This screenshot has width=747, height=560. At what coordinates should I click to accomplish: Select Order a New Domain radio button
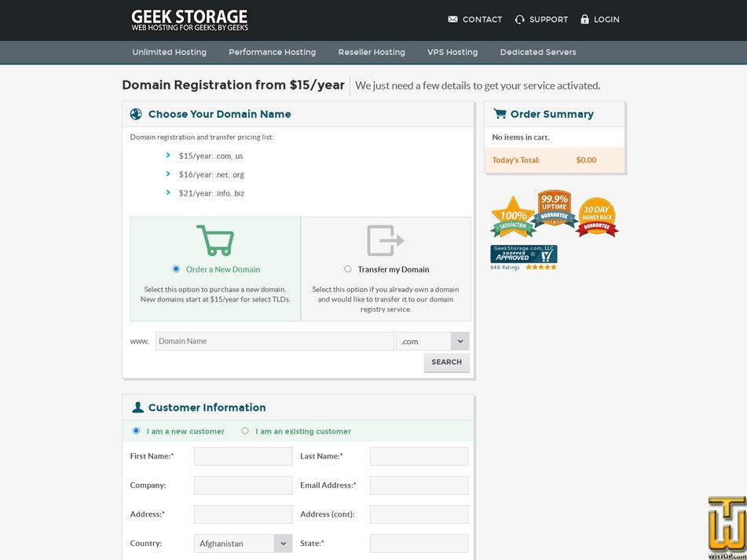click(x=176, y=269)
